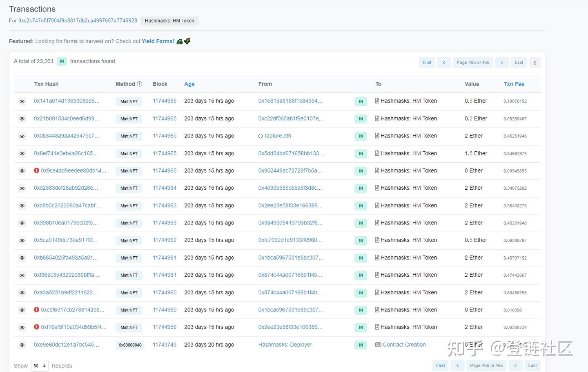Open the Contract Creation link
Image resolution: width=588 pixels, height=372 pixels.
(x=404, y=345)
